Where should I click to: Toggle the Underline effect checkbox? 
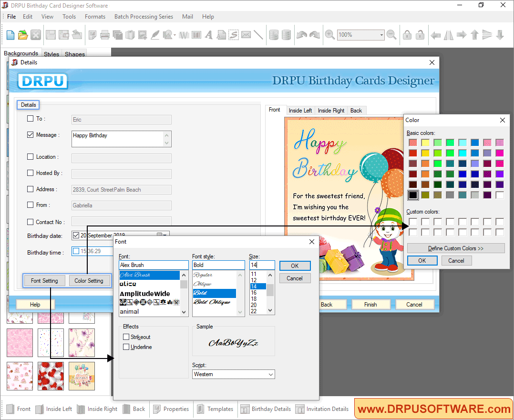(126, 347)
